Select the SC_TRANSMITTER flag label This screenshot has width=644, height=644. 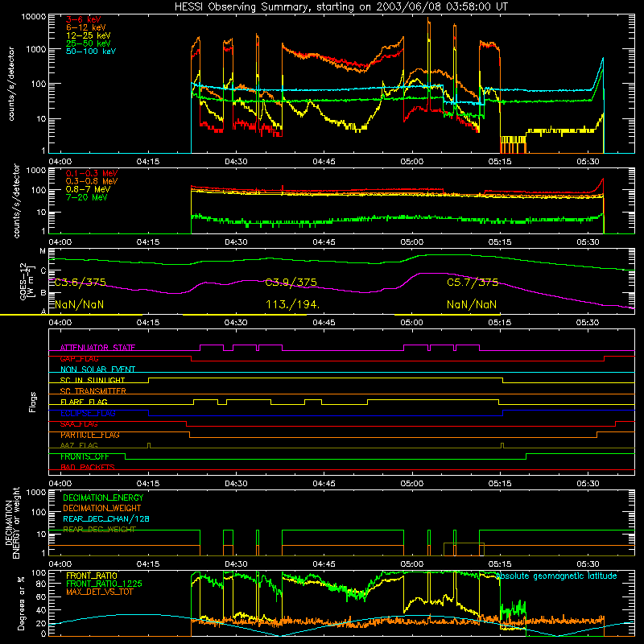point(93,391)
